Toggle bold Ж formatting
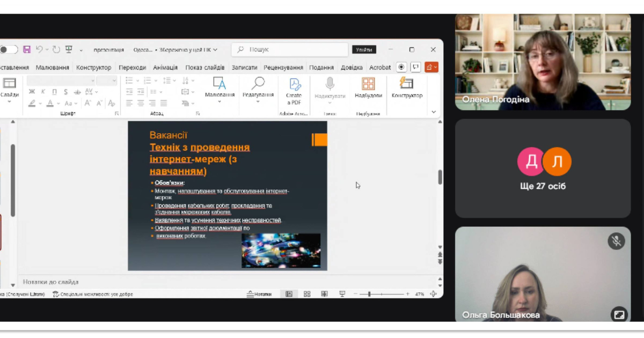The height and width of the screenshot is (338, 644). click(32, 92)
